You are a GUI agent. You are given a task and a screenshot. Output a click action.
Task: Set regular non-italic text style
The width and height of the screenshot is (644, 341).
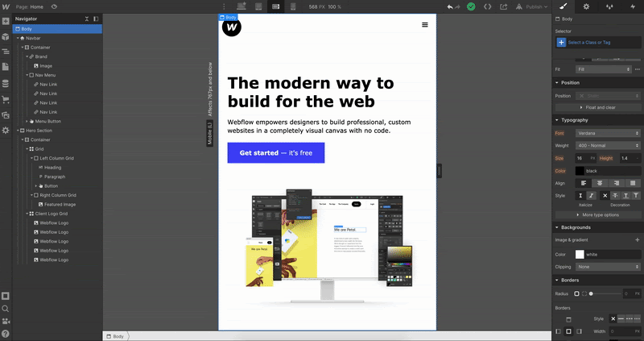coord(580,196)
